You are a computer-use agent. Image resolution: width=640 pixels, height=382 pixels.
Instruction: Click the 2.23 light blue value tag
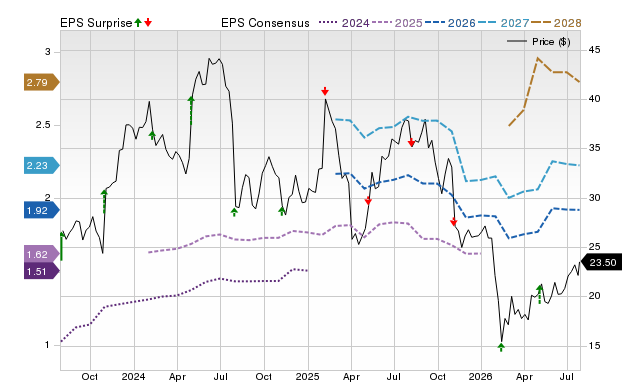pyautogui.click(x=41, y=165)
